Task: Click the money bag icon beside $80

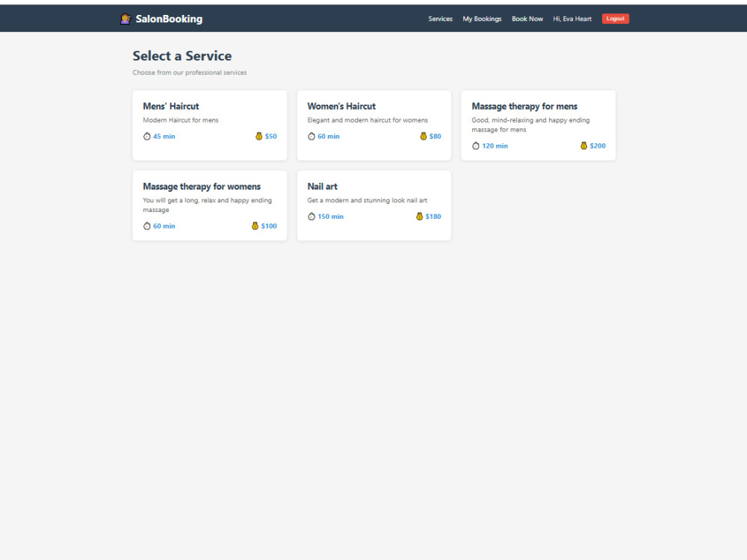Action: point(423,136)
